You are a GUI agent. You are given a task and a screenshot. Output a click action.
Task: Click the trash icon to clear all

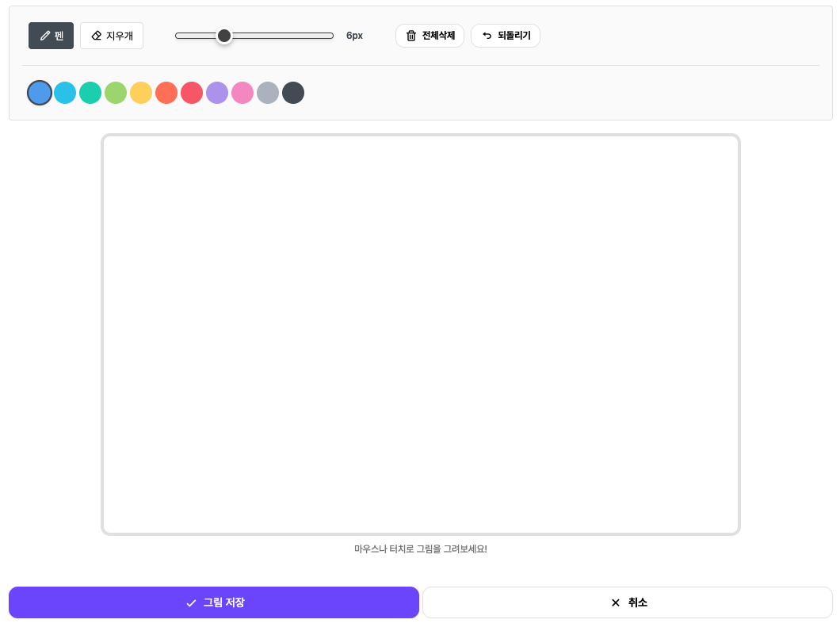click(x=411, y=36)
